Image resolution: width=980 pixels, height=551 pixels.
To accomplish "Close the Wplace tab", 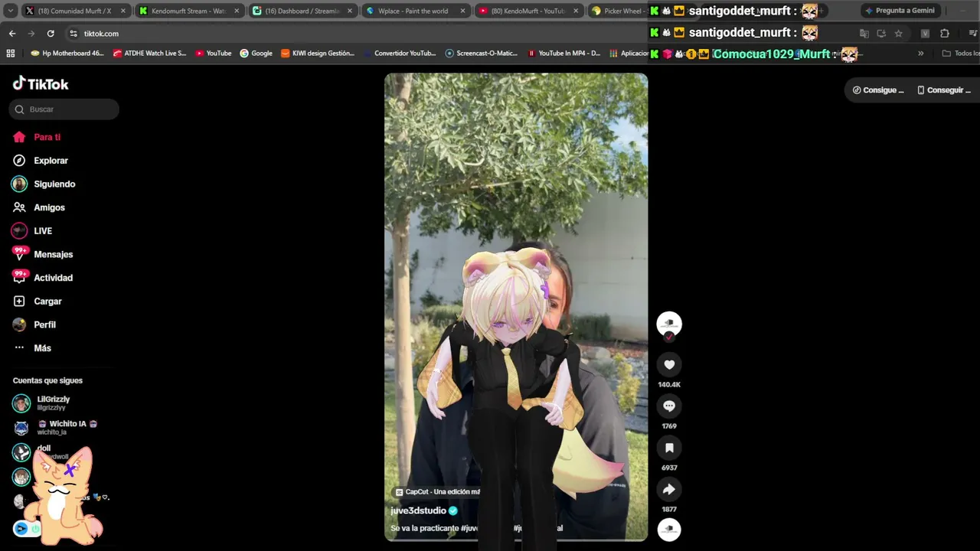I will click(463, 11).
